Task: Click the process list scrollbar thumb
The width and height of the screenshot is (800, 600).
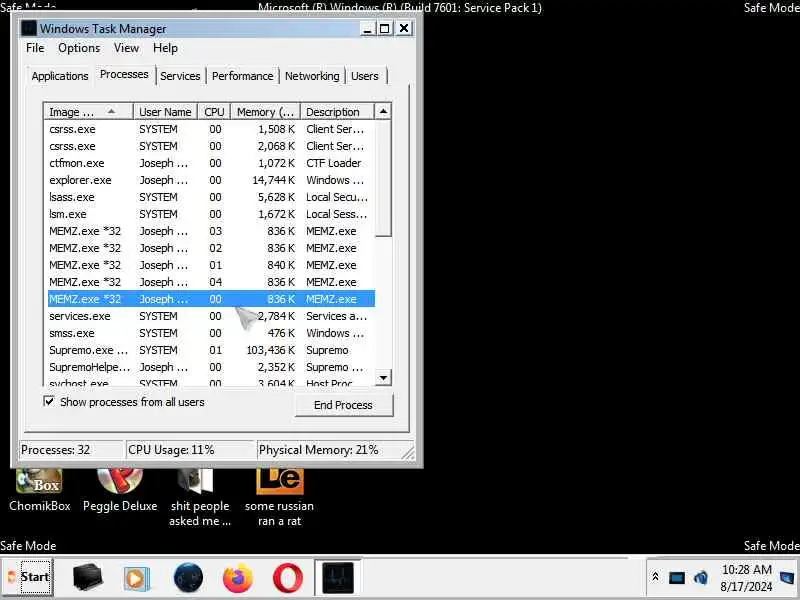Action: pyautogui.click(x=383, y=178)
